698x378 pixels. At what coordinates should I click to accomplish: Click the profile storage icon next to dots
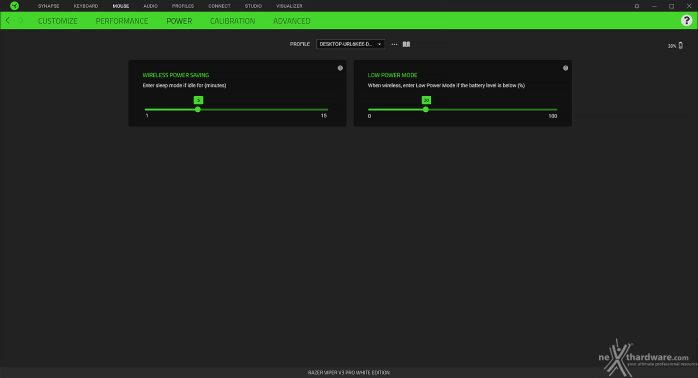coord(406,44)
